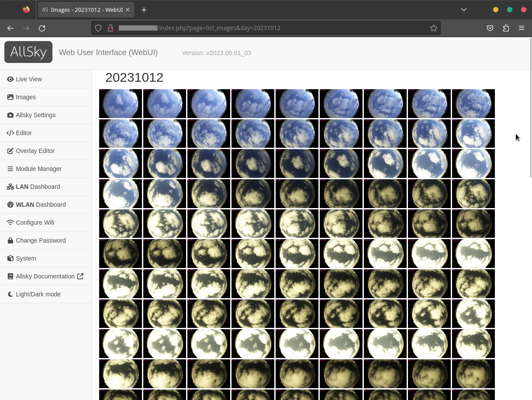Open a new browser tab
The image size is (532, 400).
[144, 10]
